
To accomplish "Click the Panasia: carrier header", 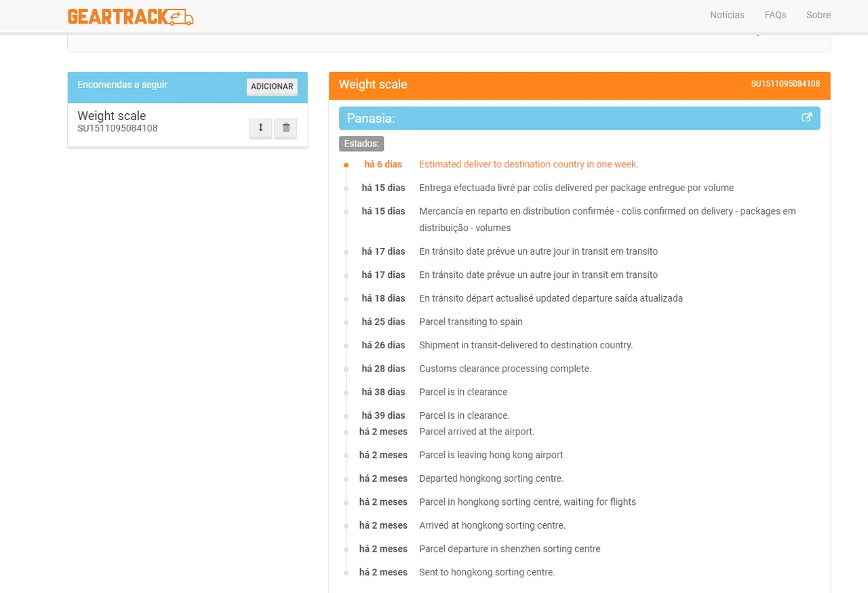I will click(580, 118).
